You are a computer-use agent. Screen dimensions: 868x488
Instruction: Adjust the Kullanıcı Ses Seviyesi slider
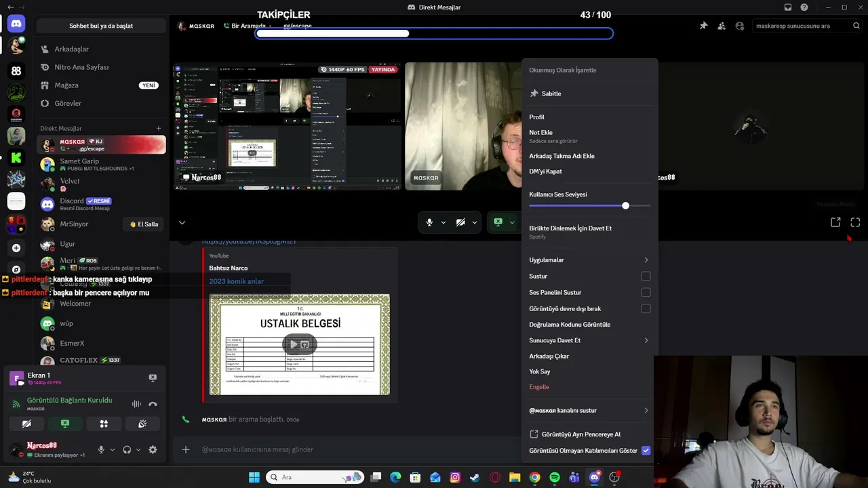(x=625, y=205)
